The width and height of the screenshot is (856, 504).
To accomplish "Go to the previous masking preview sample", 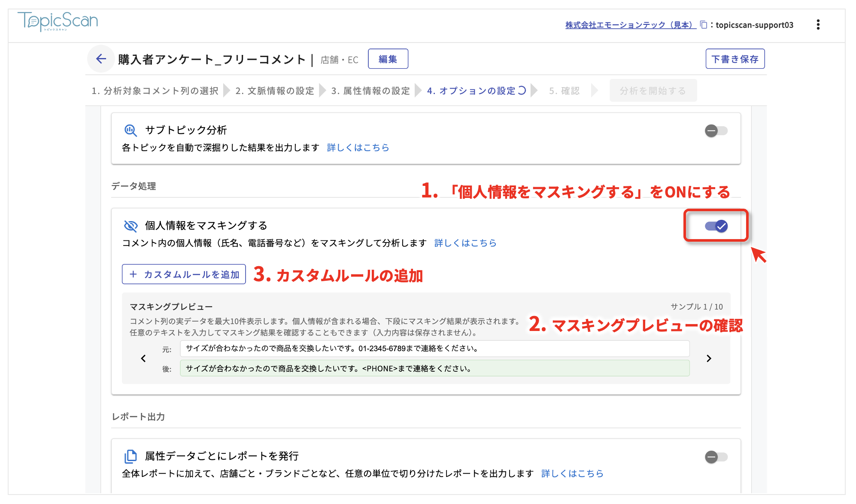I will pyautogui.click(x=143, y=358).
